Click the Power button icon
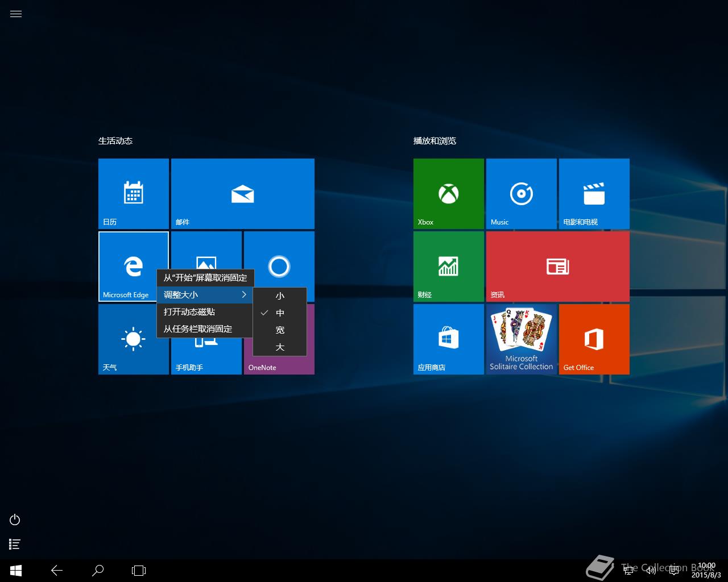This screenshot has height=582, width=728. (x=15, y=519)
